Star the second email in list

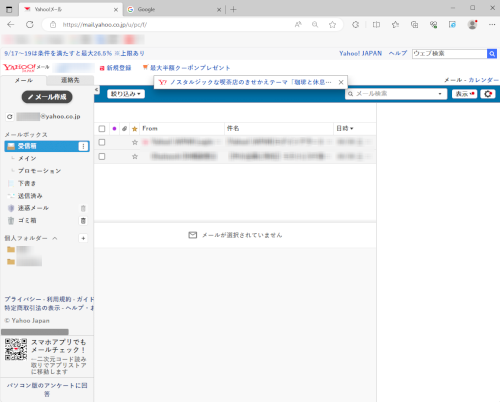(135, 156)
